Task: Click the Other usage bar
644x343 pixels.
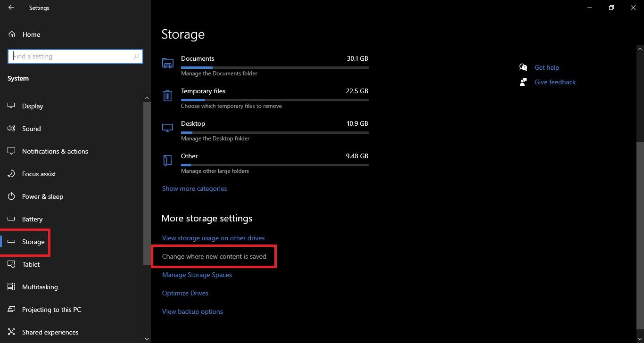Action: click(275, 165)
